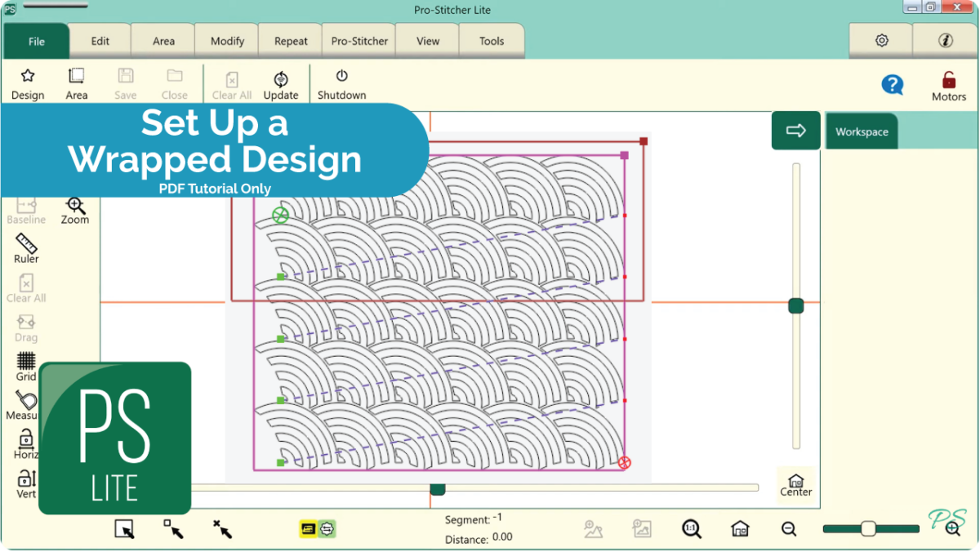The height and width of the screenshot is (552, 980).
Task: Toggle the Grid display
Action: click(26, 365)
